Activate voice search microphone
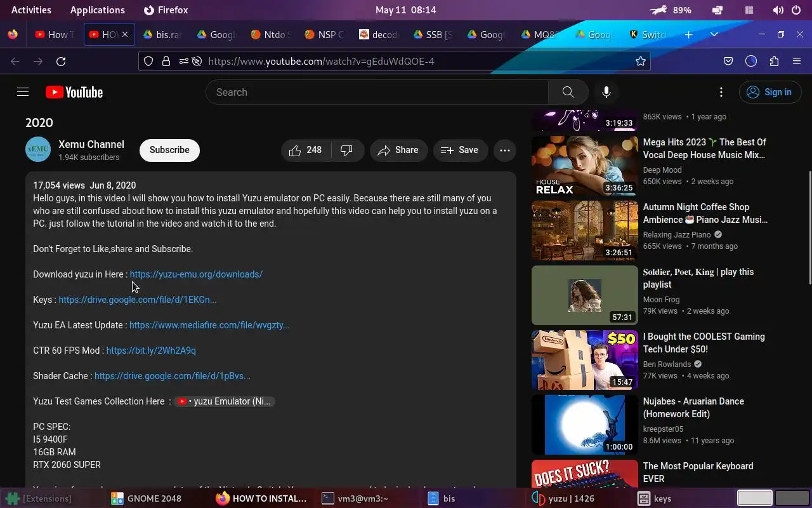This screenshot has height=508, width=812. [606, 92]
